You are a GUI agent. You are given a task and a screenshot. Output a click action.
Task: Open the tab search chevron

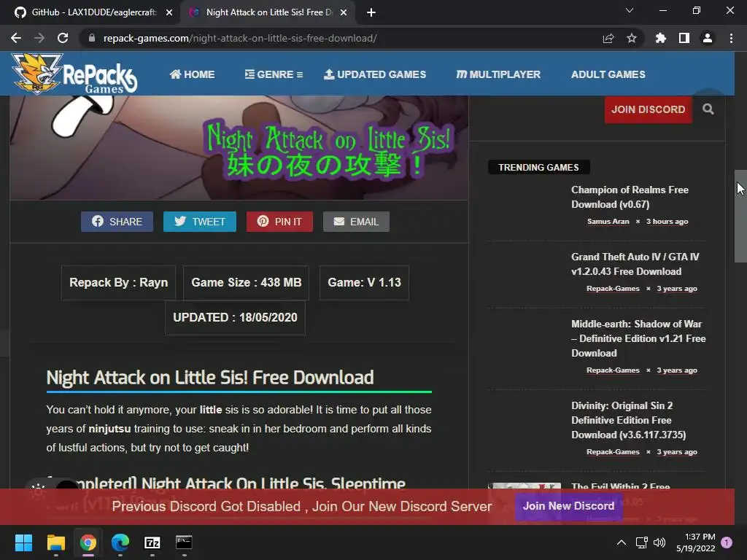point(630,10)
